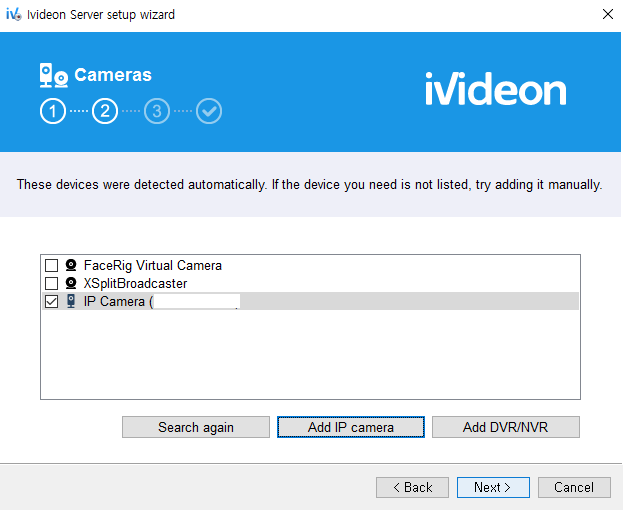The height and width of the screenshot is (510, 623).
Task: Click the FaceRig Virtual Camera webcam icon
Action: pos(71,265)
